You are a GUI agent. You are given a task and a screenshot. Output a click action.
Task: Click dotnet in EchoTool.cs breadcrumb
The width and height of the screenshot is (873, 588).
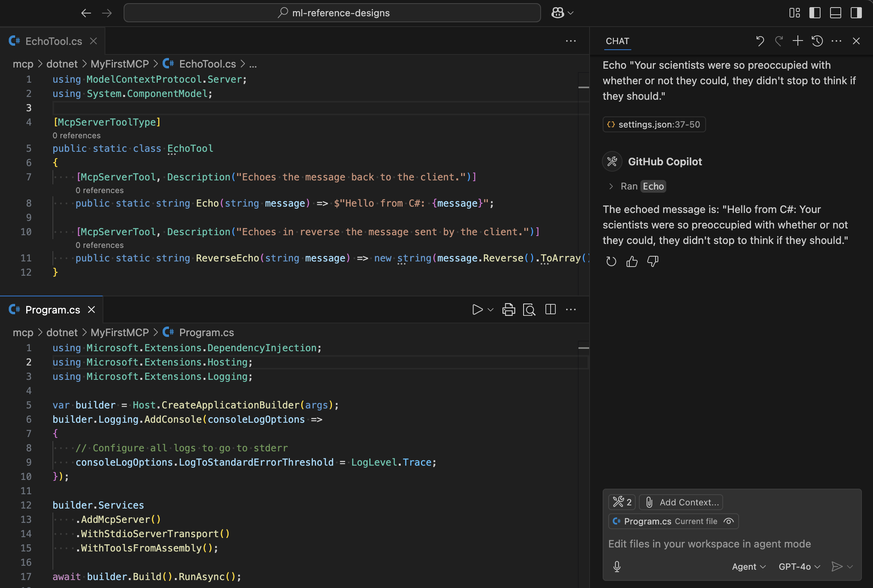pos(62,64)
